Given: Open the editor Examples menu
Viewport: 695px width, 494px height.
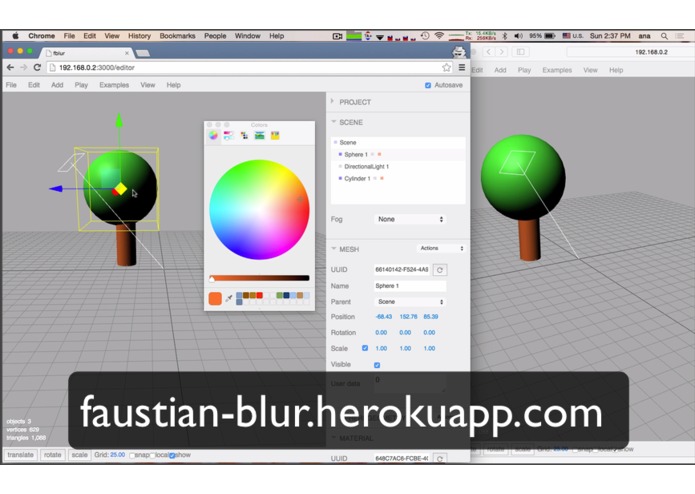Looking at the screenshot, I should (x=114, y=85).
